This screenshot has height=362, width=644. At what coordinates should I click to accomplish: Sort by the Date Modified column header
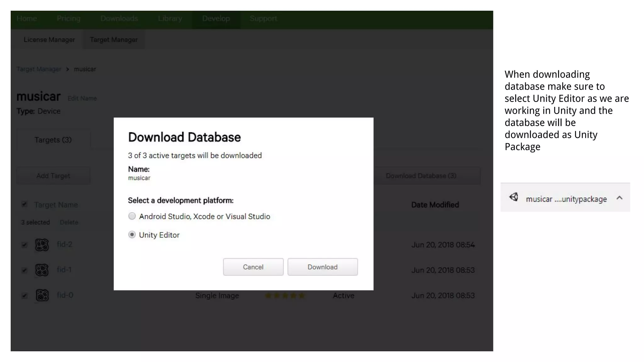coord(435,205)
